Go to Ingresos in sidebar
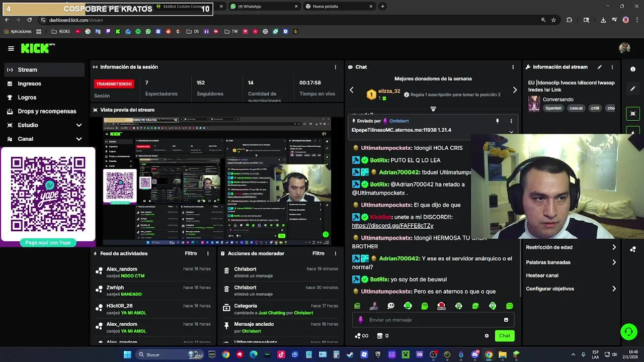 click(44, 83)
